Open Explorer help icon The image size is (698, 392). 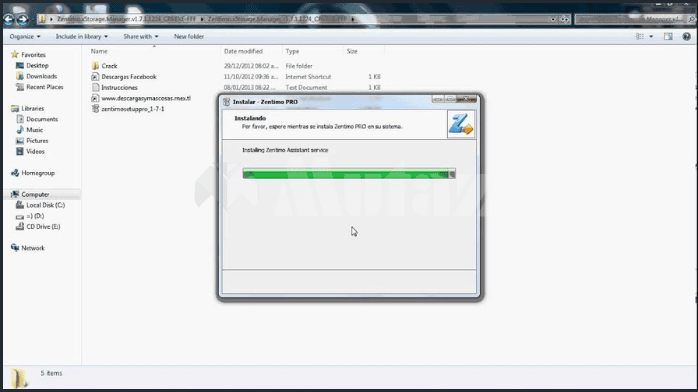pos(686,36)
